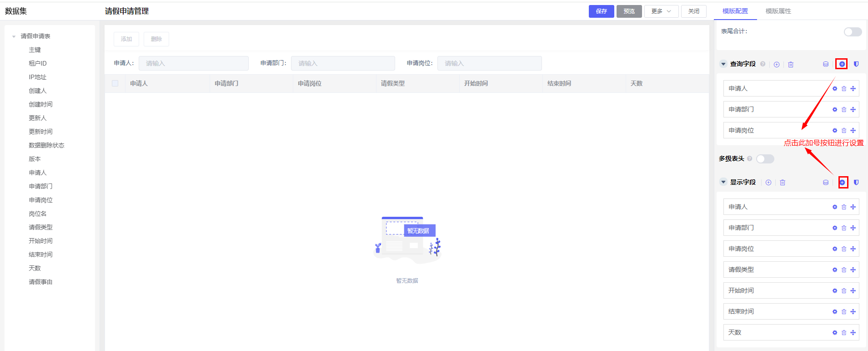Click the move handle on 天数 display field

pyautogui.click(x=853, y=333)
